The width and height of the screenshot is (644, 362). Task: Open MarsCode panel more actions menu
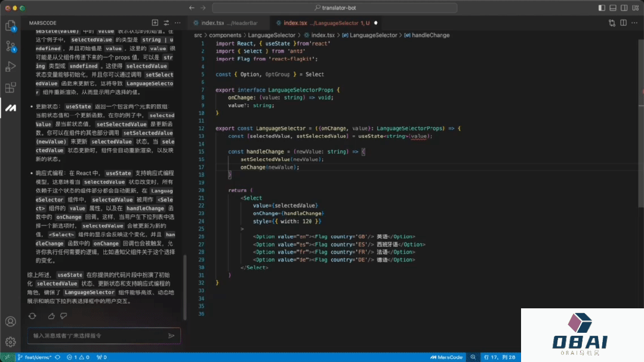click(177, 23)
